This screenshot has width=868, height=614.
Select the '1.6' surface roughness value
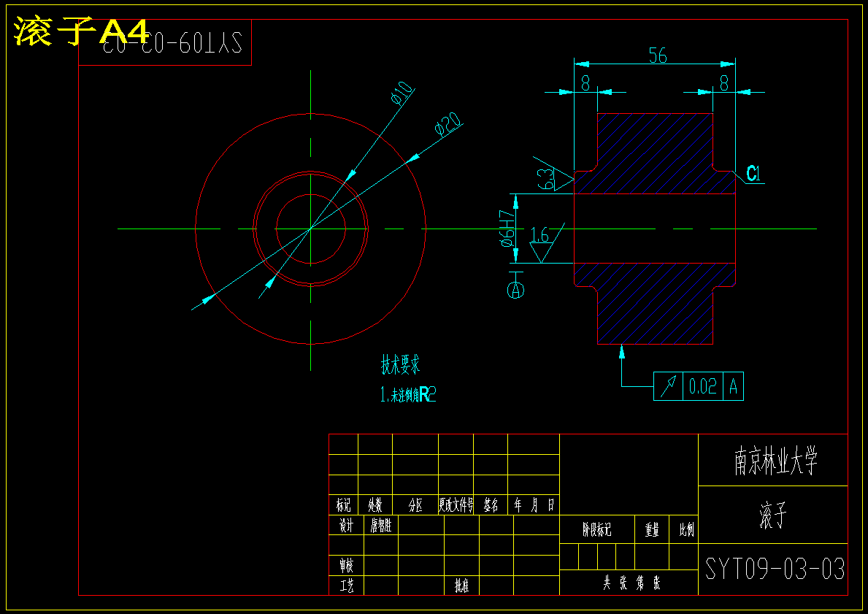pos(539,235)
